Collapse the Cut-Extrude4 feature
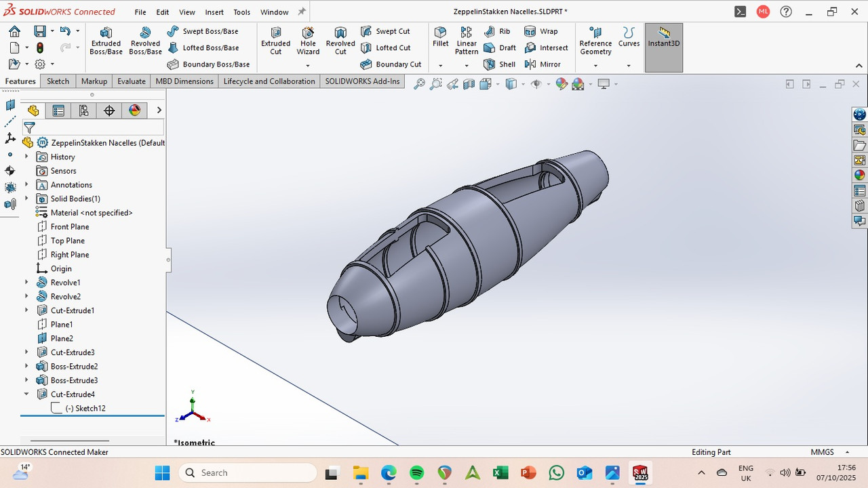 click(x=26, y=394)
